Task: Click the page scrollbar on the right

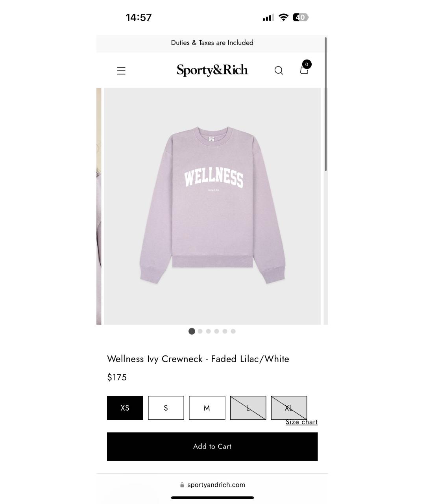Action: [326, 104]
